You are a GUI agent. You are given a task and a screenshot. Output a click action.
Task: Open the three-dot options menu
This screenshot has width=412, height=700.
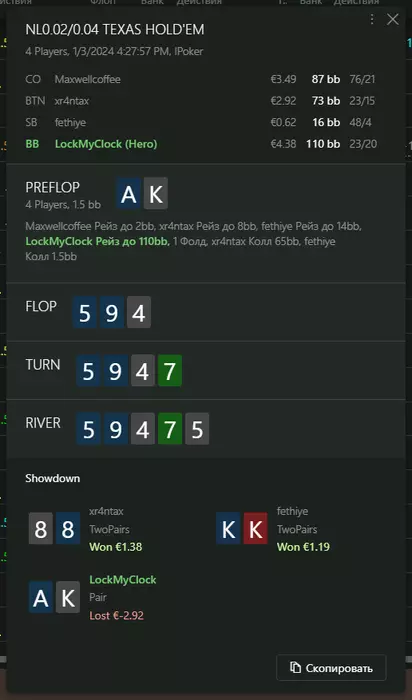tap(372, 19)
